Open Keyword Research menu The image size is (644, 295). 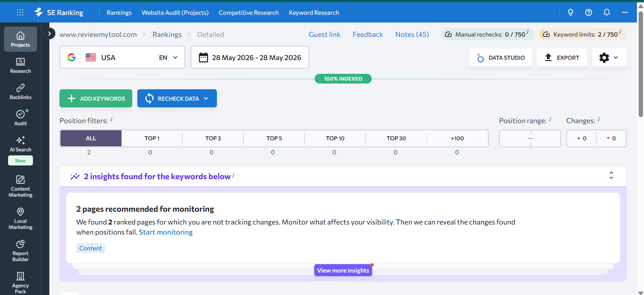point(314,12)
